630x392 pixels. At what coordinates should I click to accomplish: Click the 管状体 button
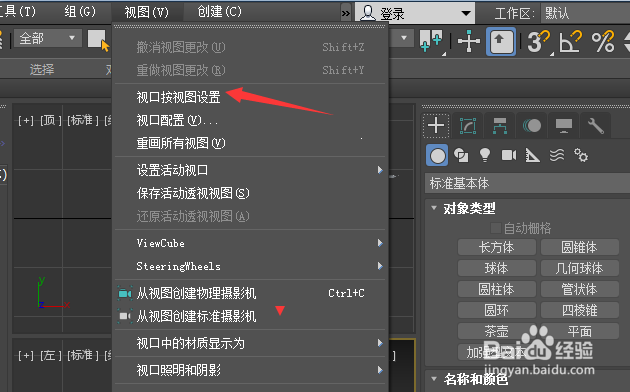579,289
